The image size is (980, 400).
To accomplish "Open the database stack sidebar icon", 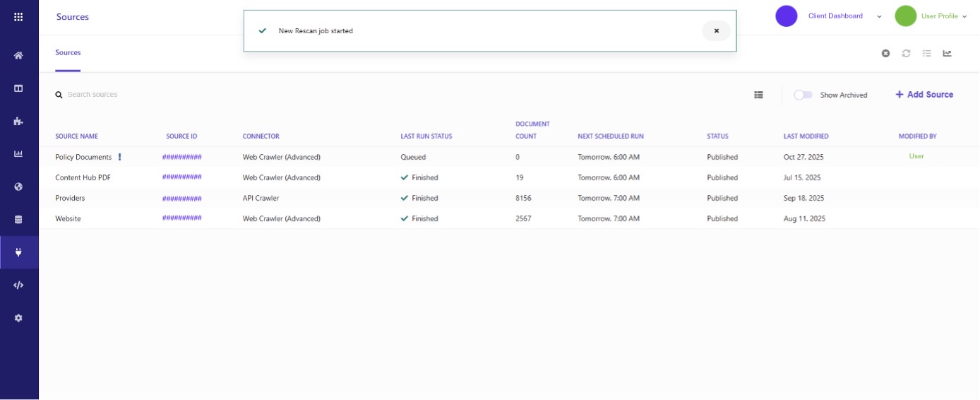I will point(18,220).
